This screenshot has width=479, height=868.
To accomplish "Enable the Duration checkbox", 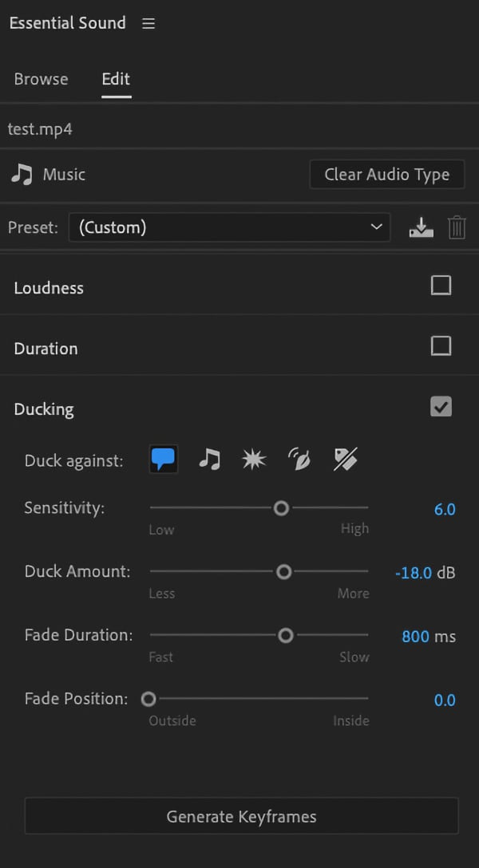I will tap(441, 345).
